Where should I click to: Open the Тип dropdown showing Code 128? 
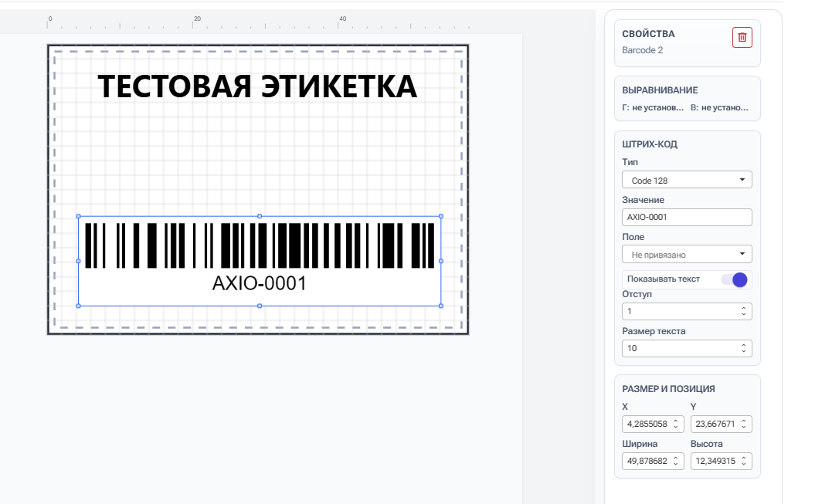[687, 180]
